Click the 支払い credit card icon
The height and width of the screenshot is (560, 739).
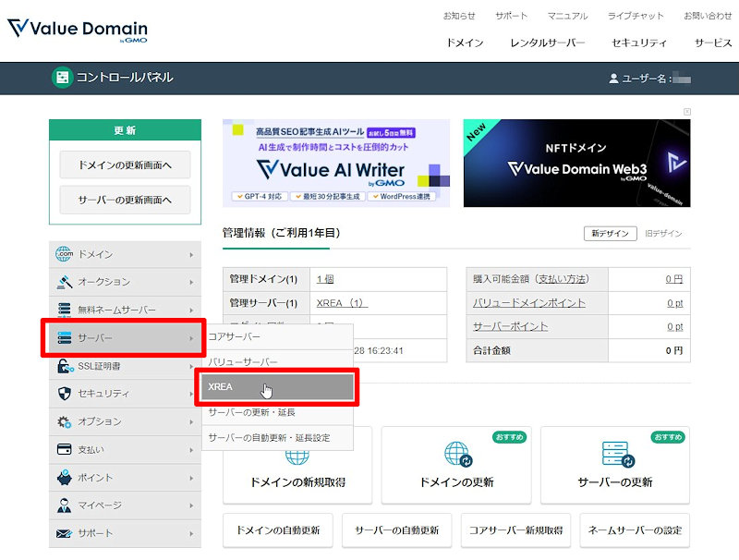64,450
